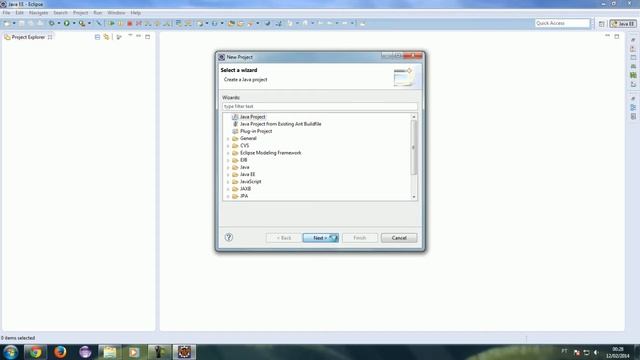Open wizard help question-mark icon
Viewport: 640px width, 360px height.
[x=229, y=237]
